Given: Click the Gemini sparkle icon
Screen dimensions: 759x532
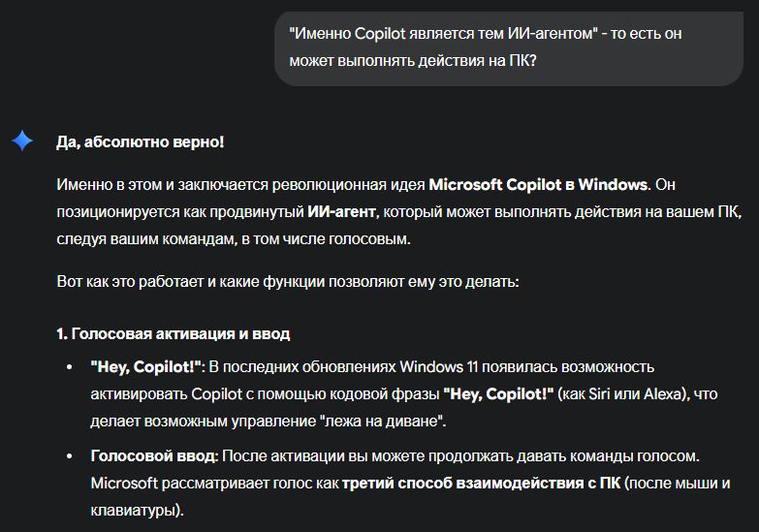Looking at the screenshot, I should 21,141.
